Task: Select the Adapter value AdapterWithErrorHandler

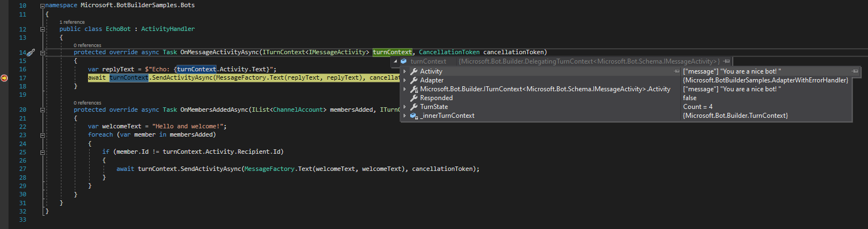Action: pyautogui.click(x=766, y=80)
